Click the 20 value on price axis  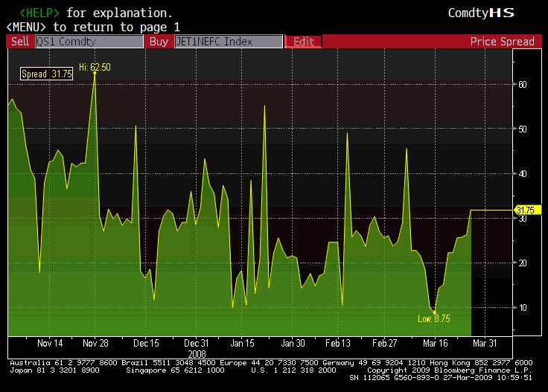pyautogui.click(x=523, y=263)
